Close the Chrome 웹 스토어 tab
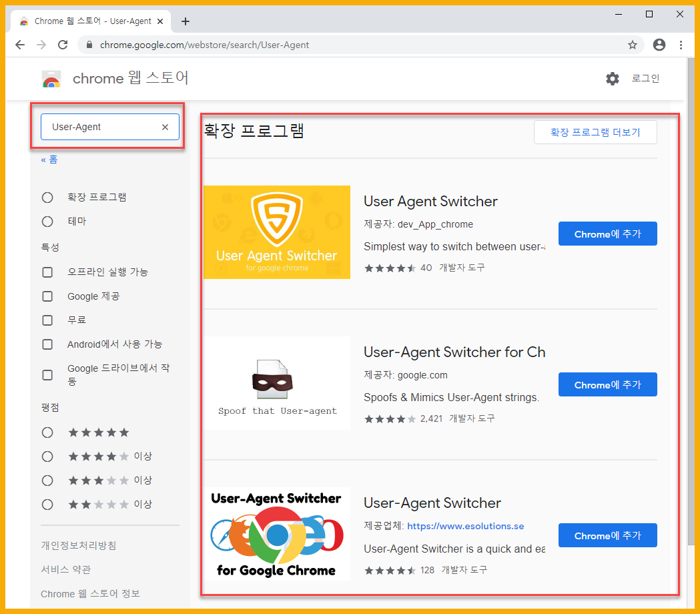Screen dimensions: 700x614 point(160,21)
